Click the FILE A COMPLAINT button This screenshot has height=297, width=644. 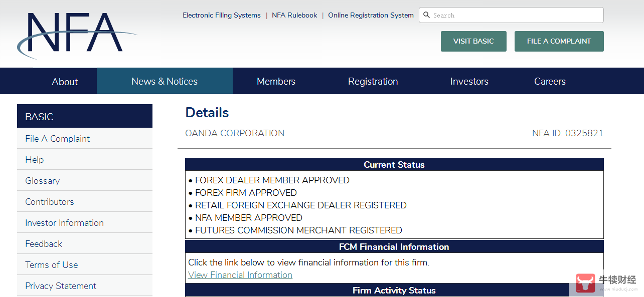559,41
